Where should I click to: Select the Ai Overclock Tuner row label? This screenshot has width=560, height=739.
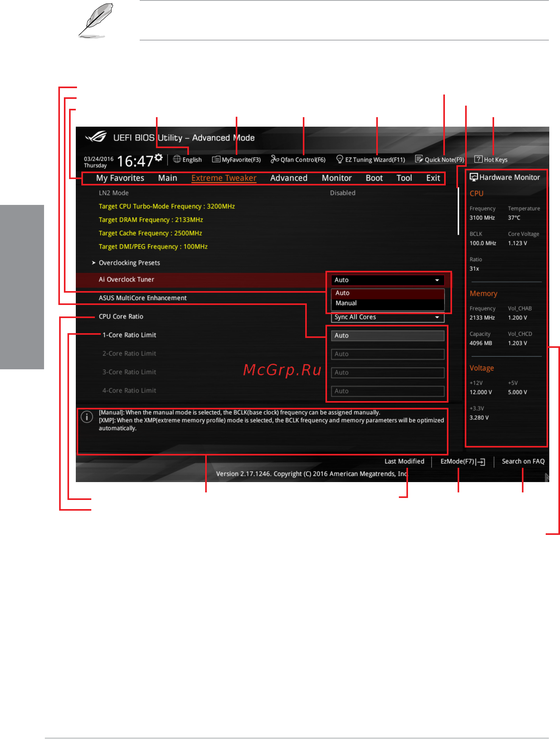click(127, 280)
